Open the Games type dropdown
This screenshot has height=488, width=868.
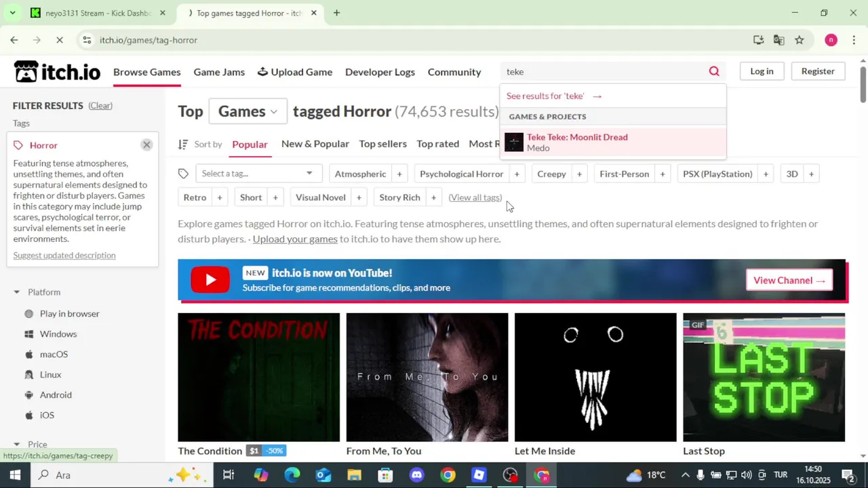(248, 111)
